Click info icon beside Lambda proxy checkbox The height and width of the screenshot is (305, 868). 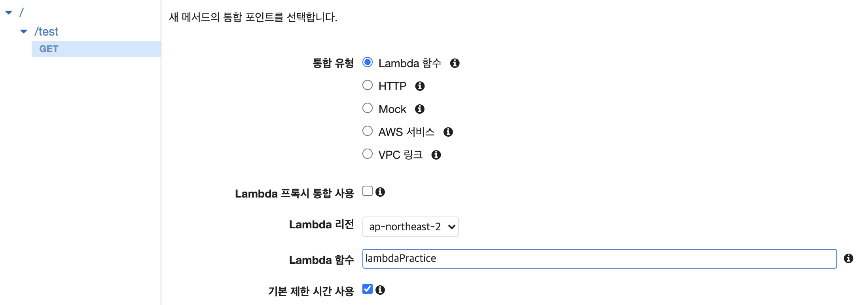coord(380,192)
